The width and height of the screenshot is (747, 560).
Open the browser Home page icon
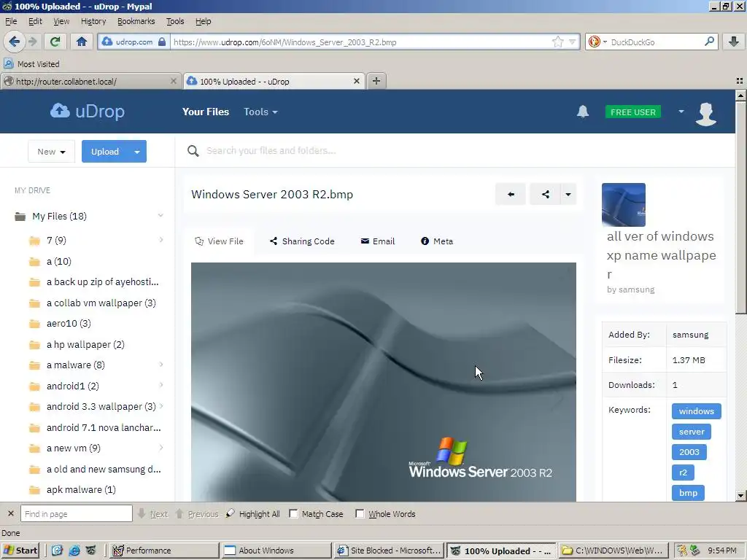tap(82, 42)
